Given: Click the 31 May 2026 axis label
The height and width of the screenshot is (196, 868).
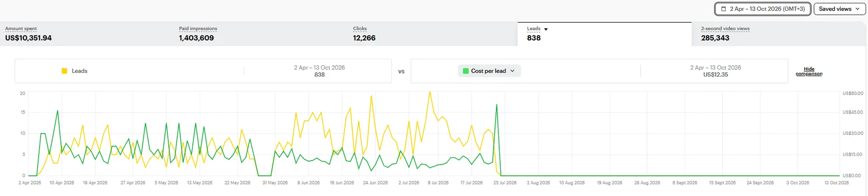Looking at the screenshot, I should [x=275, y=183].
